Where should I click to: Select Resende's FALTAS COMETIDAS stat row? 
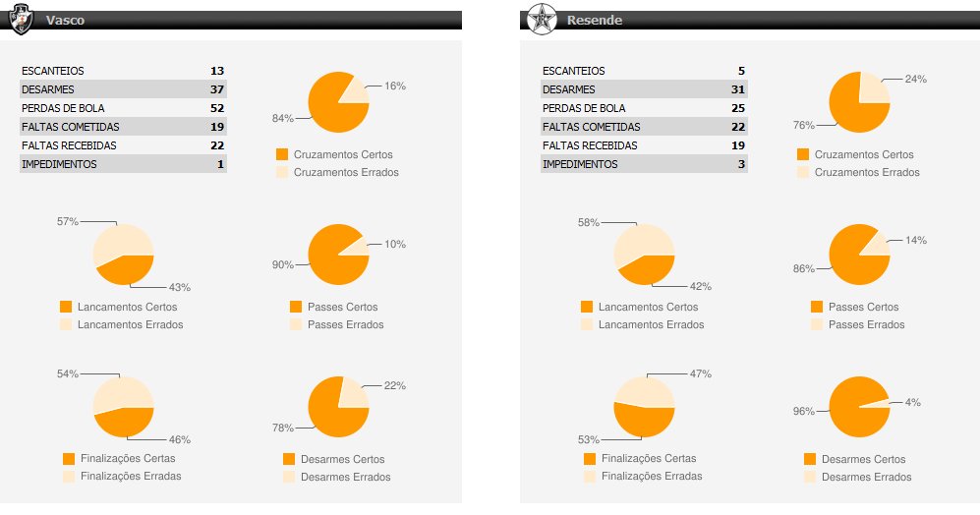click(x=644, y=127)
